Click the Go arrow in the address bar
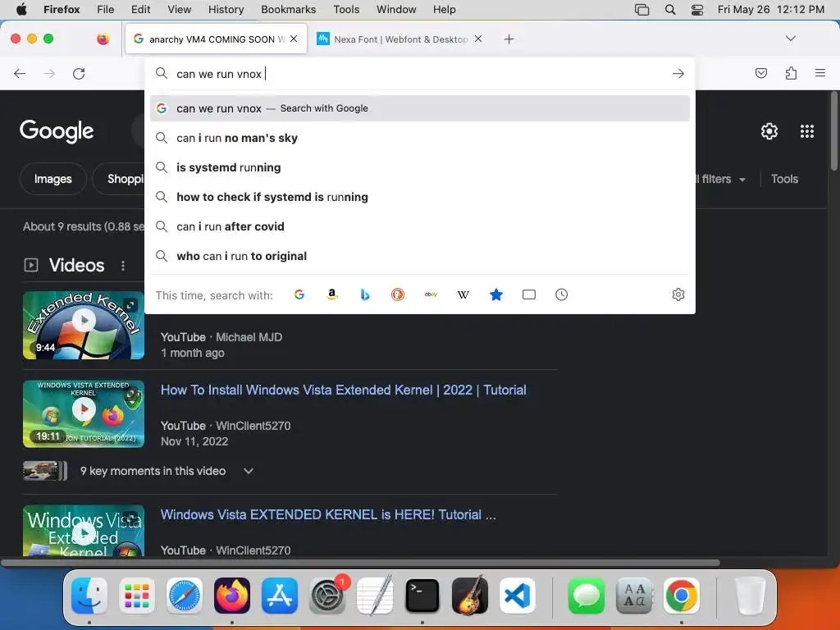Screen dimensions: 840x630 (678, 73)
